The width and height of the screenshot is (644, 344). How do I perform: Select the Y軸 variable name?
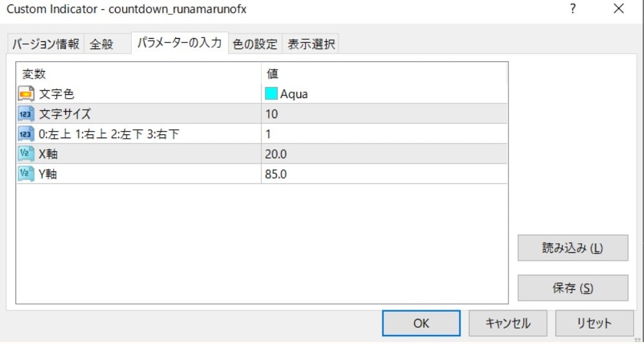(x=48, y=174)
